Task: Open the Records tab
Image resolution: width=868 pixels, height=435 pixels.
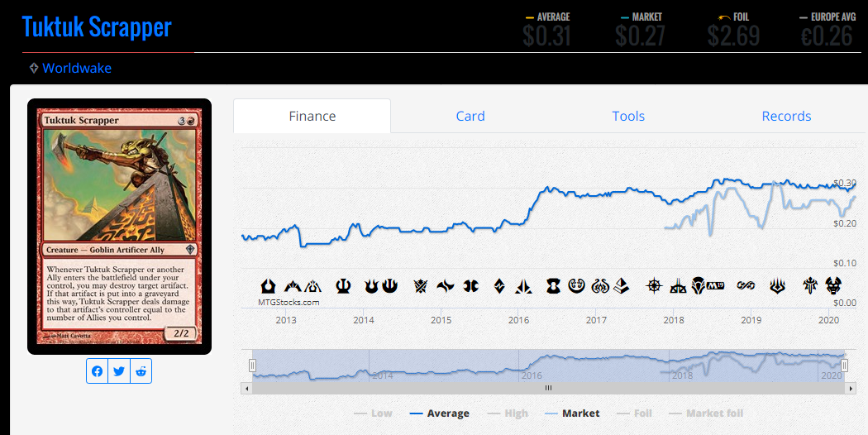Action: [787, 116]
